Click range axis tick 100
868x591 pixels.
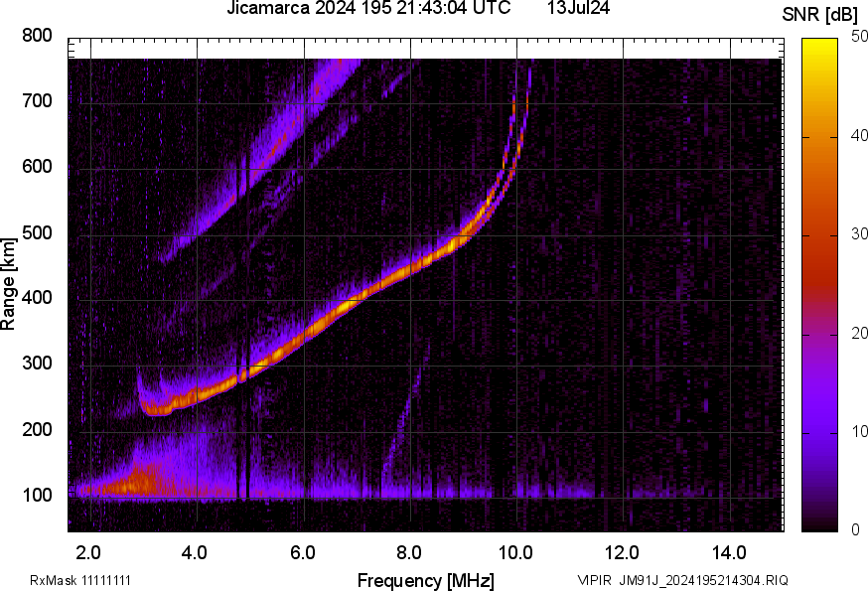click(37, 495)
